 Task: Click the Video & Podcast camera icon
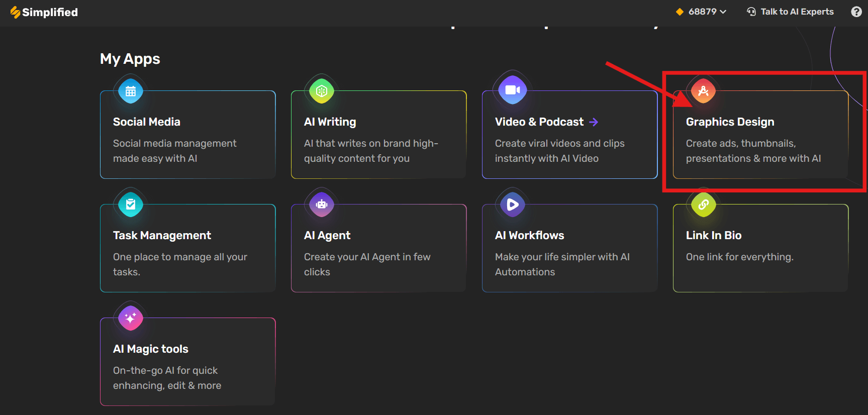click(513, 90)
